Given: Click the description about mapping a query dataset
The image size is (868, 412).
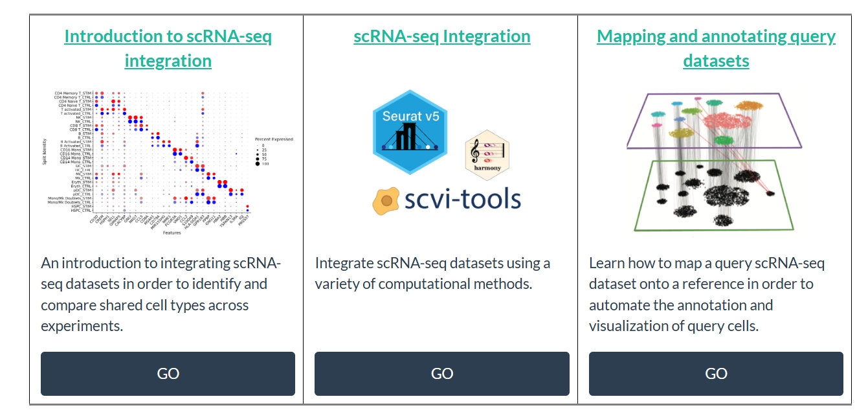Looking at the screenshot, I should [x=707, y=294].
